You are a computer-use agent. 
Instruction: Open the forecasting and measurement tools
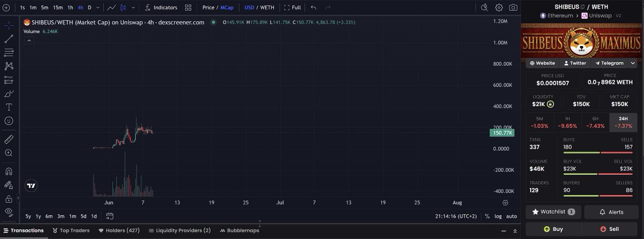[9, 80]
